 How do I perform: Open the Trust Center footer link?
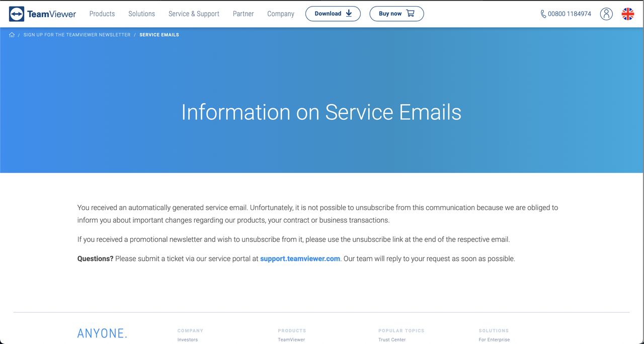click(392, 340)
